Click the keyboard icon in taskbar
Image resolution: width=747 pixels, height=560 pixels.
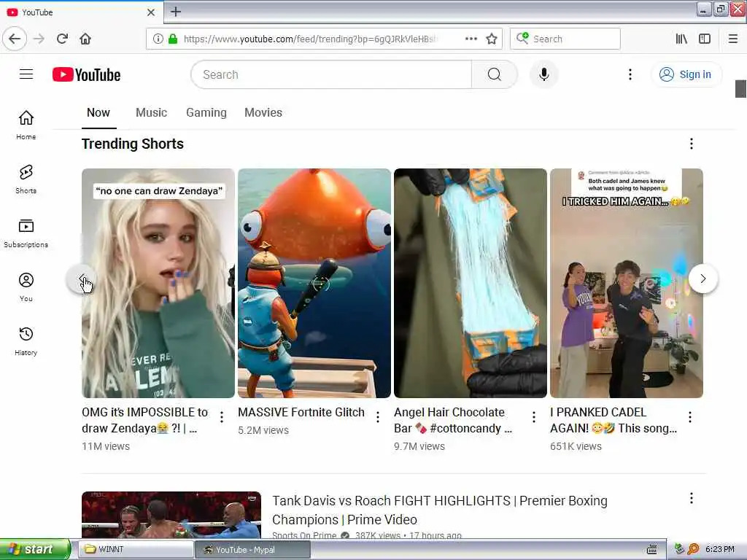pos(651,550)
